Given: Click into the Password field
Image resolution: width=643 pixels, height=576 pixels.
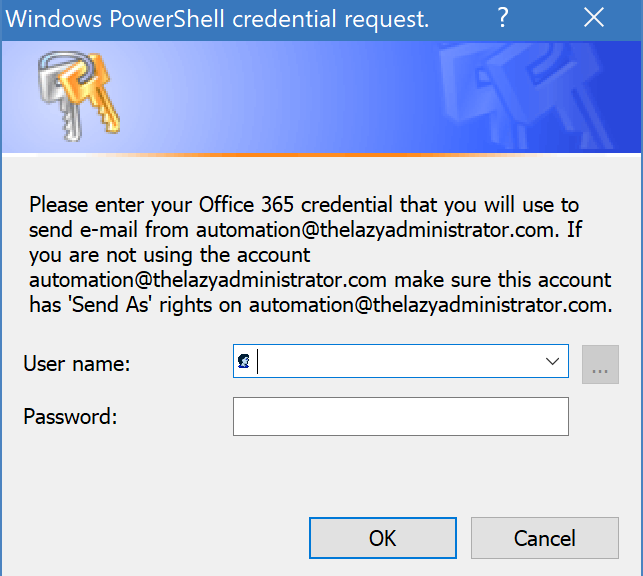Looking at the screenshot, I should click(x=401, y=416).
